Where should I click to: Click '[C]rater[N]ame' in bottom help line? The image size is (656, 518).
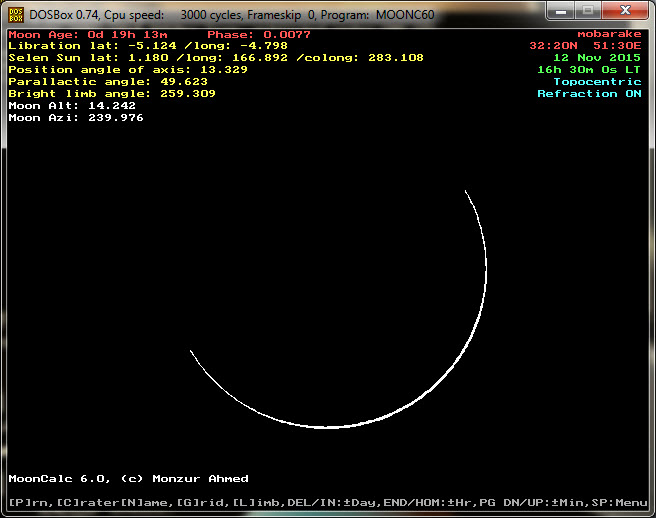coord(113,503)
